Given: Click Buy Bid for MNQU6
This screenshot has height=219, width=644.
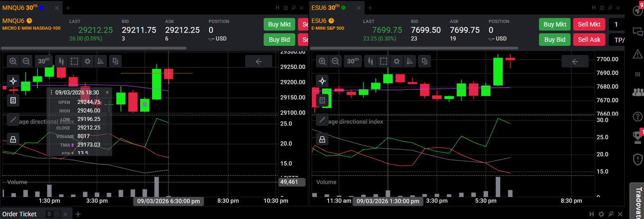Looking at the screenshot, I should (x=279, y=40).
